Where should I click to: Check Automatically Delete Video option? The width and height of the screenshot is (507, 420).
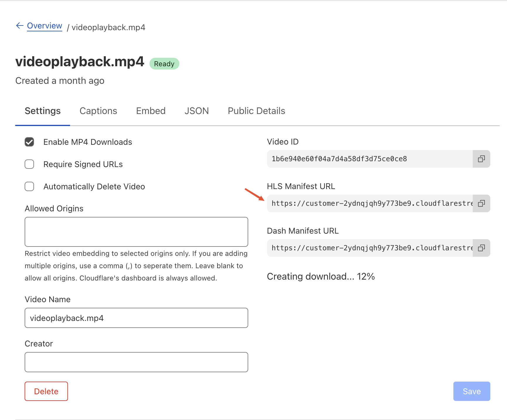(x=29, y=186)
